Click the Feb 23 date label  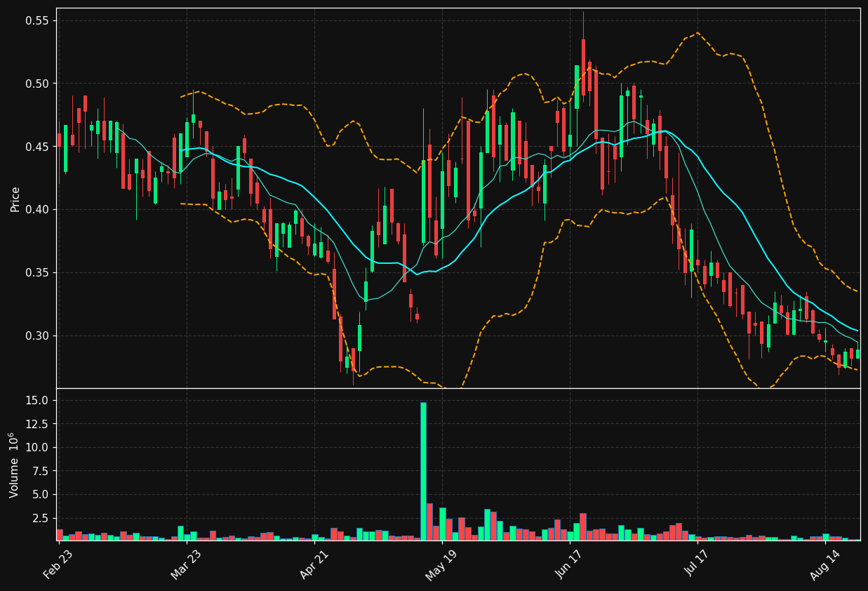tap(58, 565)
